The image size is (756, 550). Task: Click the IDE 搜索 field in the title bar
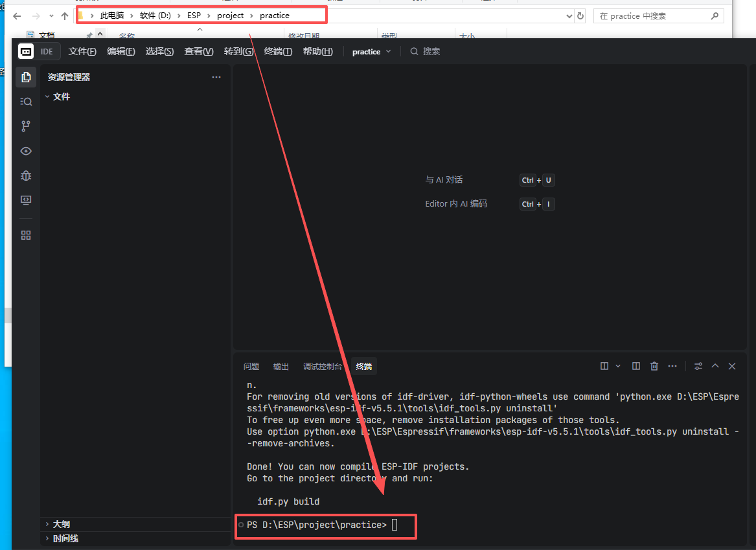(425, 52)
